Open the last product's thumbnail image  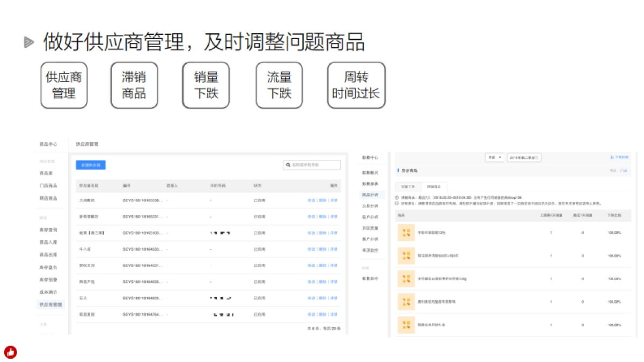coord(406,325)
